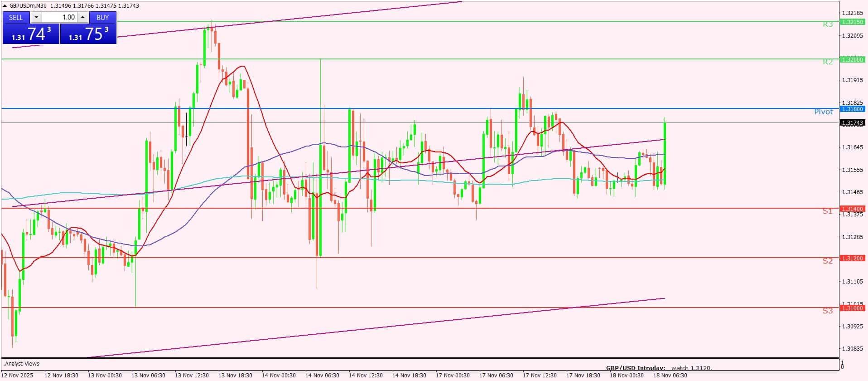The height and width of the screenshot is (381, 868).
Task: Decrease lot volume with the down arrow
Action: (36, 17)
